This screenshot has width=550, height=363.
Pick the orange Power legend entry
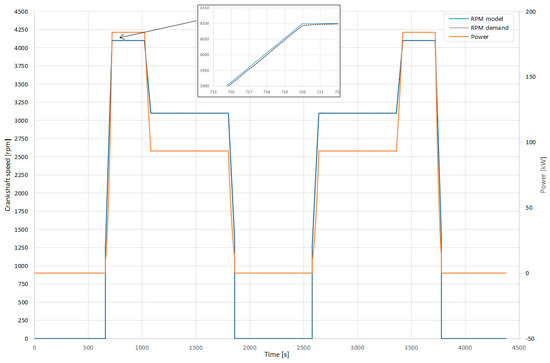469,36
